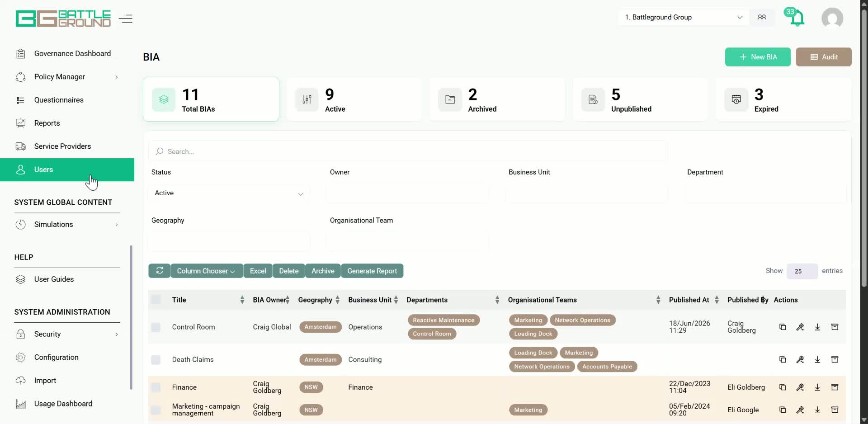
Task: Check the Marketing - campaign management row checkbox
Action: pyautogui.click(x=156, y=410)
